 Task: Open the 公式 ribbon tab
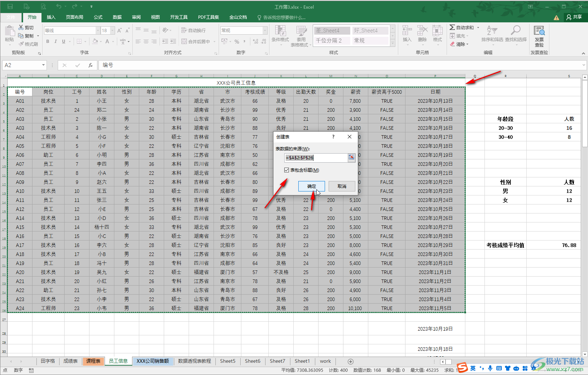[98, 17]
